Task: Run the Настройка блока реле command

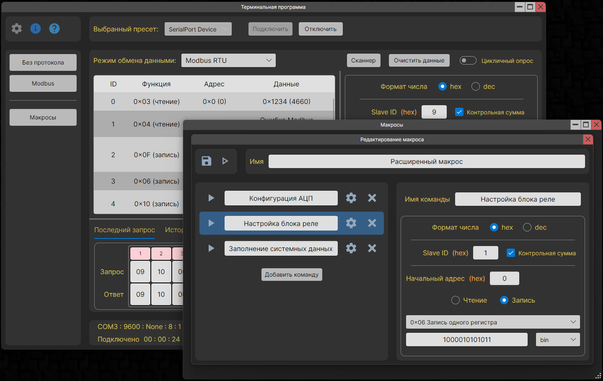Action: 211,223
